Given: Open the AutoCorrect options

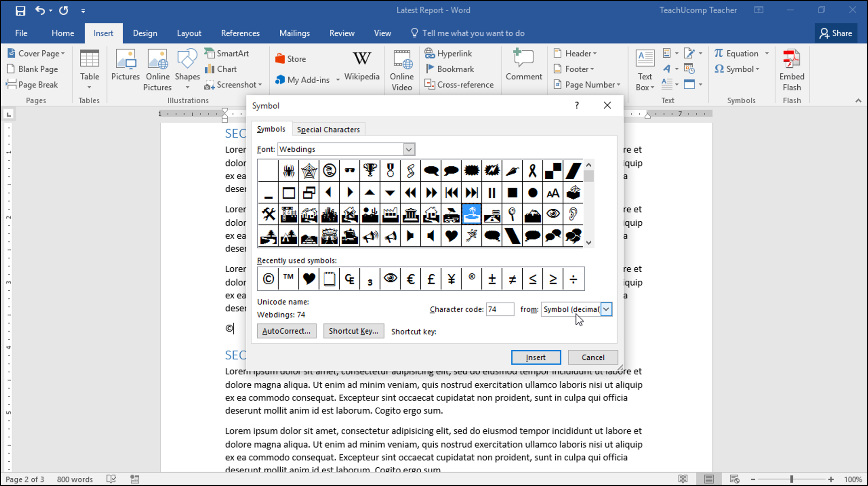Looking at the screenshot, I should [x=286, y=331].
